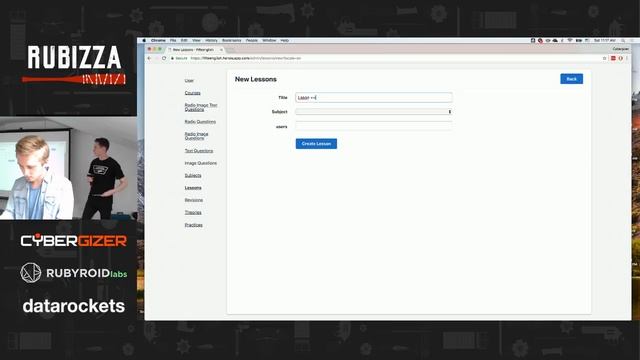The height and width of the screenshot is (360, 640).
Task: Click the users input field
Action: 374,126
